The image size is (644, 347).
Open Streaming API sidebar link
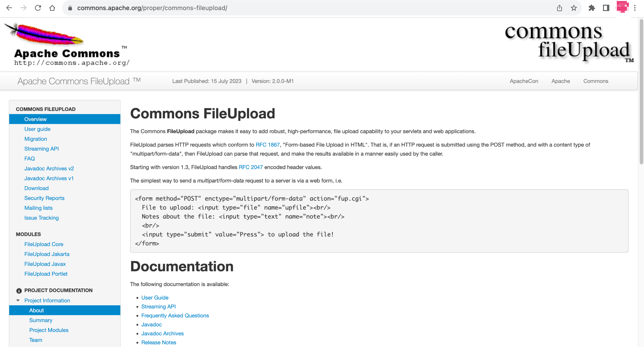[x=41, y=149]
